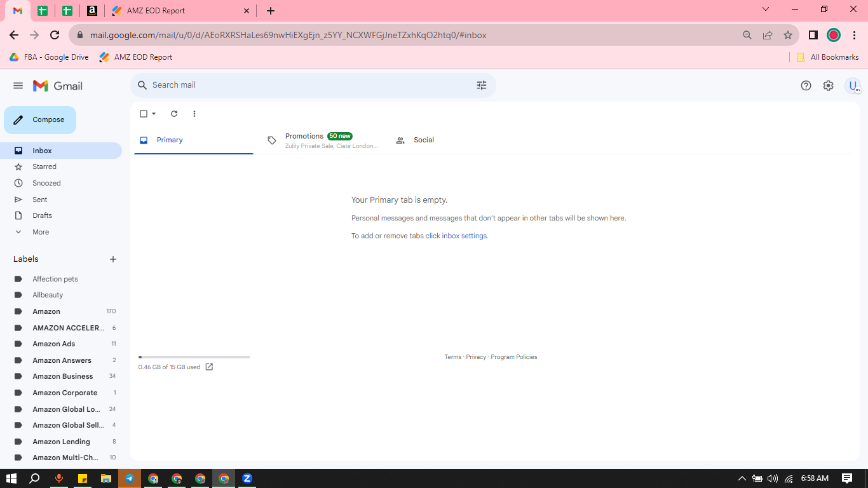Image resolution: width=868 pixels, height=488 pixels.
Task: Switch to the Gmail browser tab
Action: (x=18, y=11)
